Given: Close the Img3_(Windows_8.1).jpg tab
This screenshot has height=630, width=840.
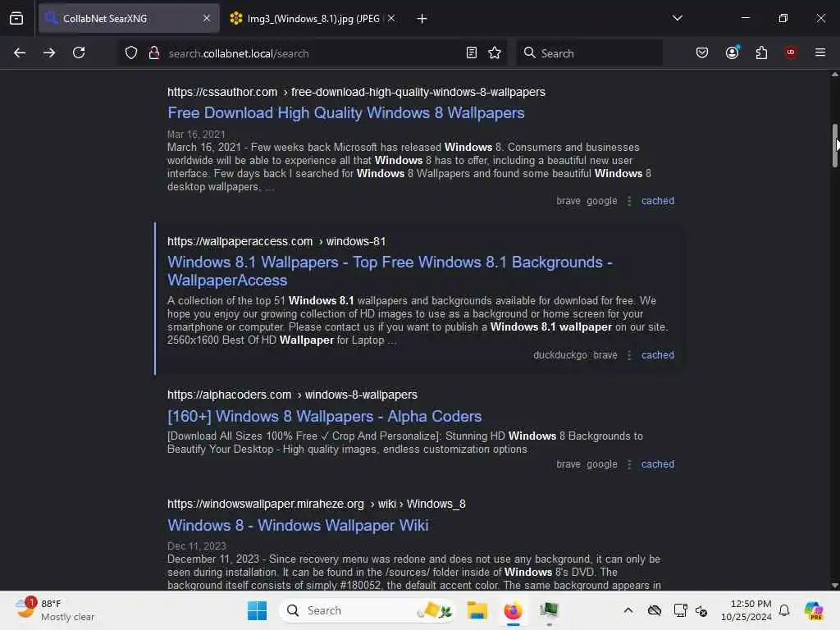Looking at the screenshot, I should pos(391,18).
